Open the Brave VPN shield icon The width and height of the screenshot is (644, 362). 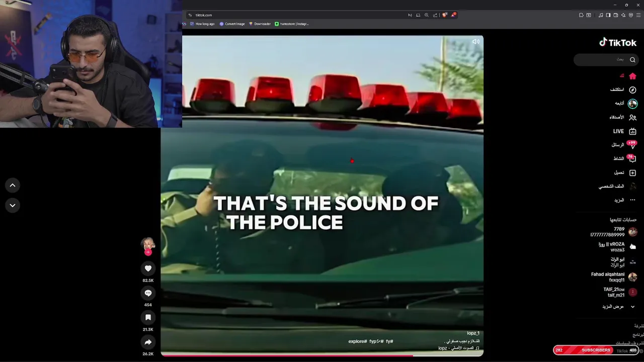[631, 15]
